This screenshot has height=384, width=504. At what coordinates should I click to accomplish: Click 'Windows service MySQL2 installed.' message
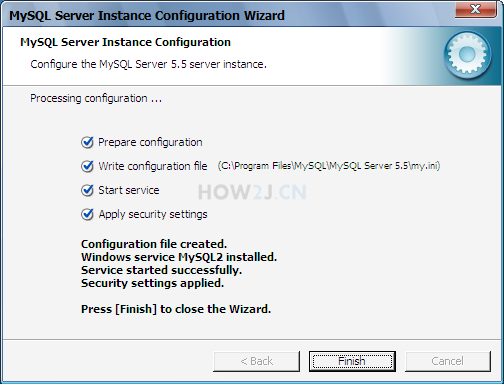tap(179, 257)
